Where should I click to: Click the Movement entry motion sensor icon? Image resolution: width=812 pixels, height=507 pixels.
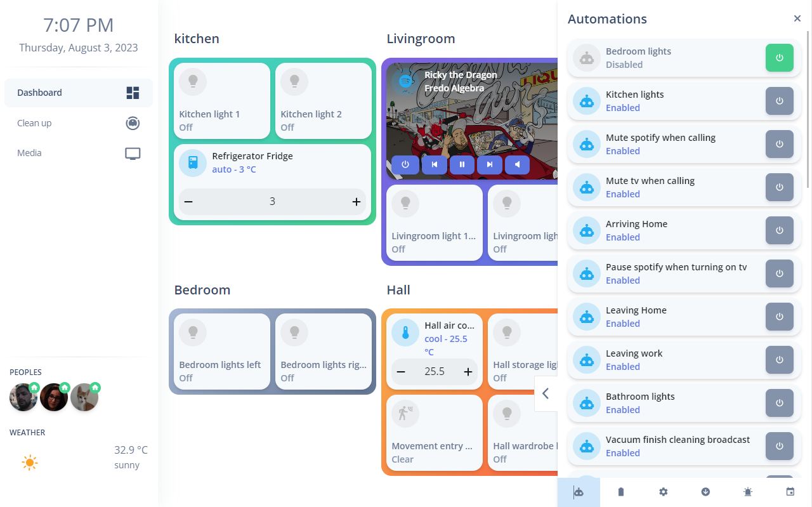coord(406,413)
